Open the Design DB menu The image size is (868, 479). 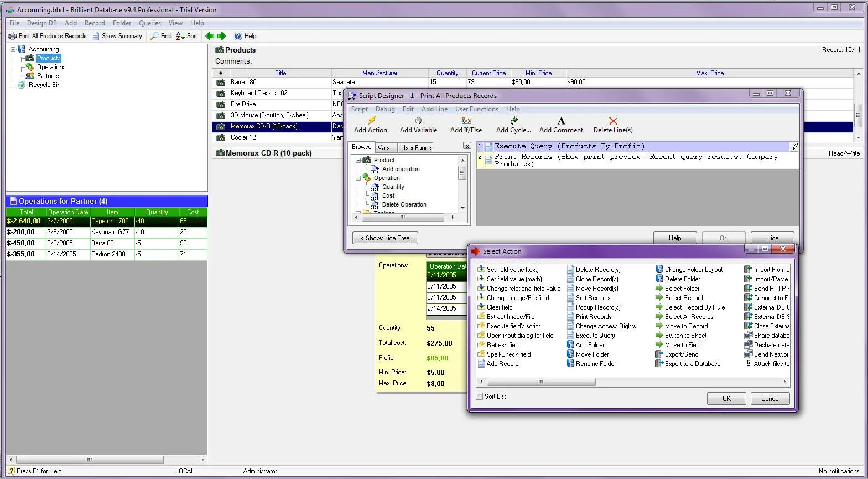click(x=41, y=23)
